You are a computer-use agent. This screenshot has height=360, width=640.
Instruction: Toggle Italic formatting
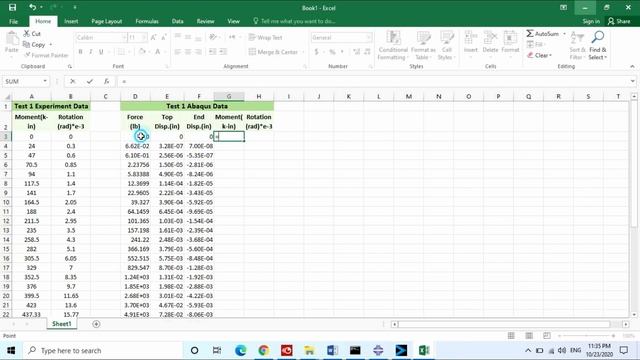point(91,51)
